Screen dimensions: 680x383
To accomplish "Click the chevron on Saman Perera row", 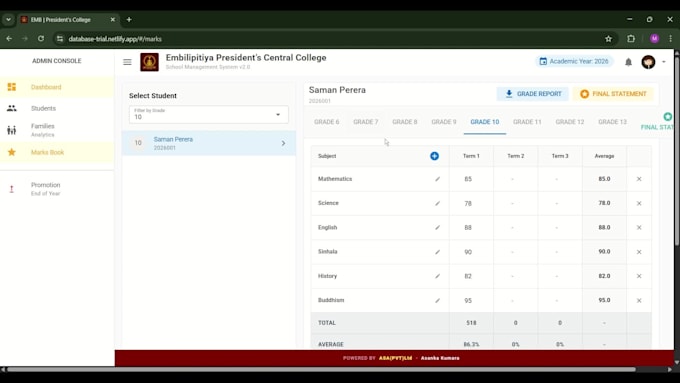I will coord(283,143).
